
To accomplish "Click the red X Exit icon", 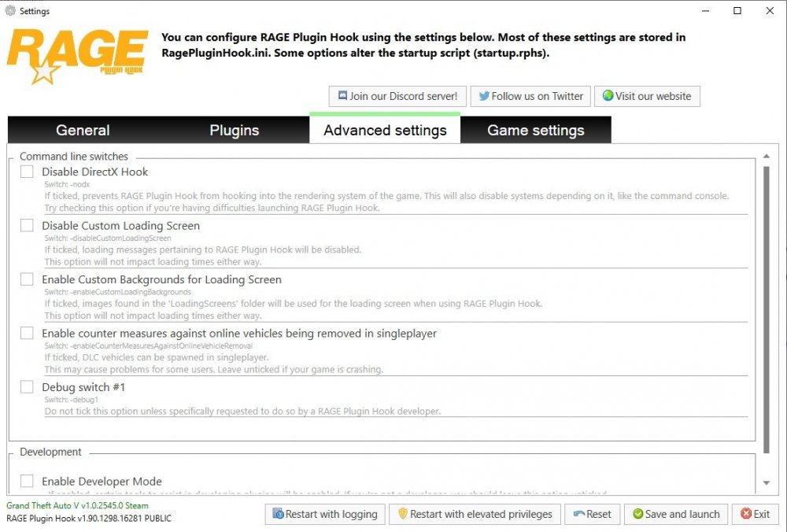I will click(745, 514).
